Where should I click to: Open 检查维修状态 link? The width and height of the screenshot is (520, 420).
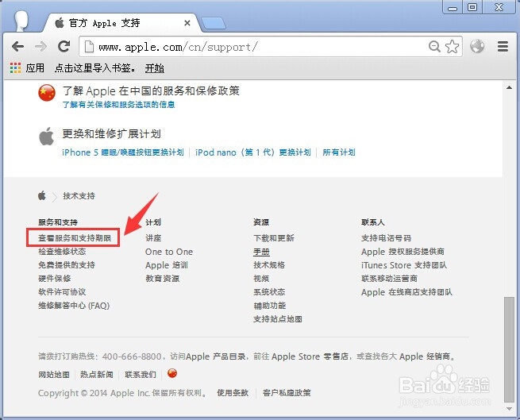click(x=62, y=252)
